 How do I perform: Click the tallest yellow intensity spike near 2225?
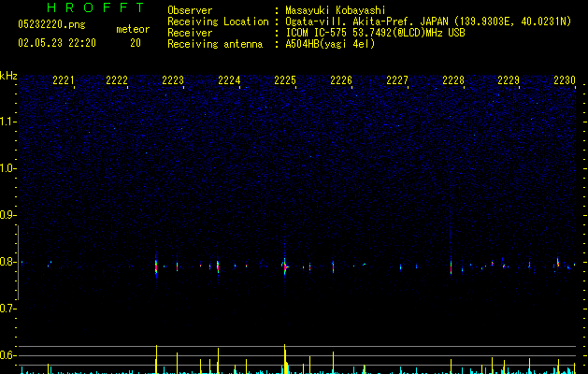coord(285,359)
